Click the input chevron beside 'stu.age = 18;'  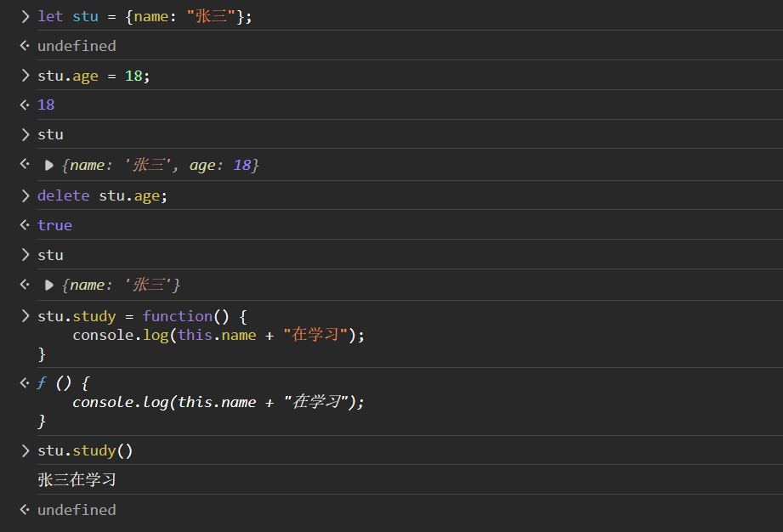tap(25, 76)
